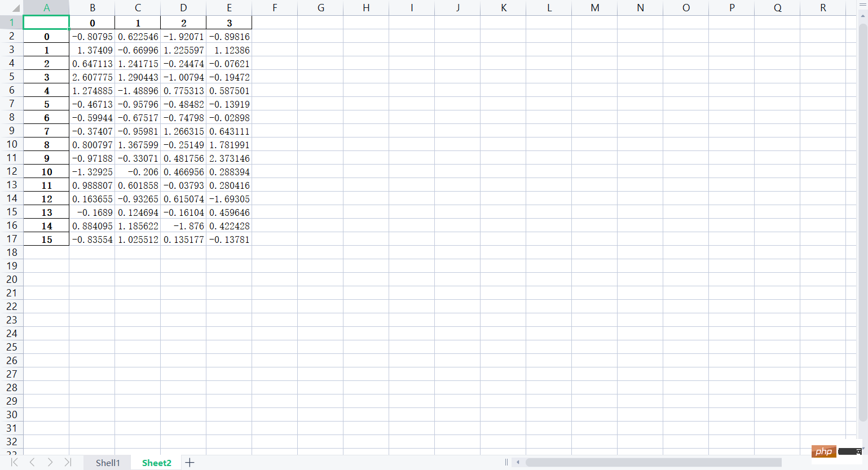The height and width of the screenshot is (470, 868).
Task: Add a new sheet with plus icon
Action: tap(190, 463)
